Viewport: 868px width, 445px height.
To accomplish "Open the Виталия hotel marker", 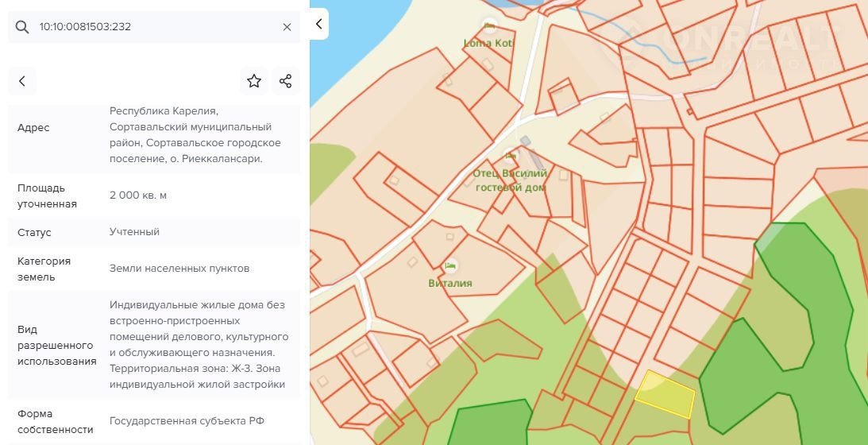I will tap(451, 265).
